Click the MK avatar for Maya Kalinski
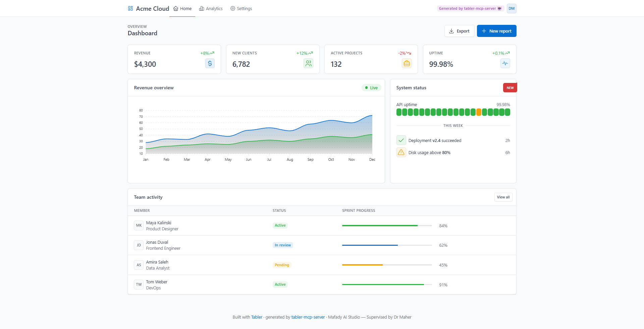644x329 pixels. tap(139, 226)
